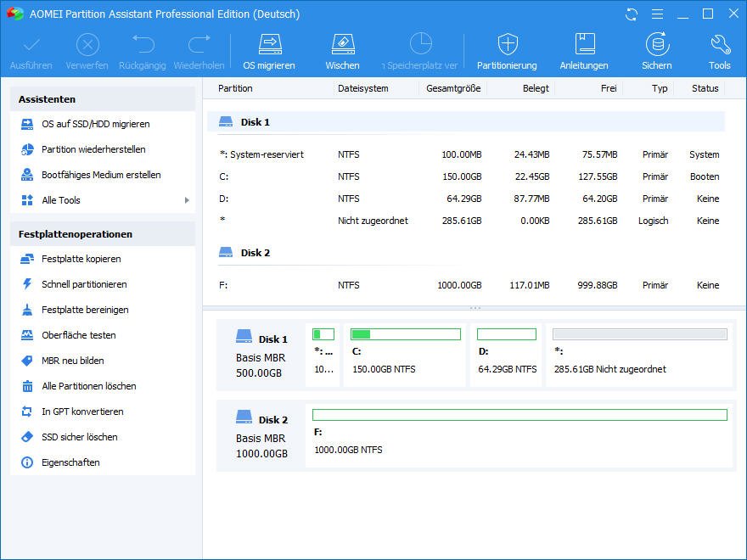Click the Sichern backup icon
The height and width of the screenshot is (560, 747).
click(656, 51)
